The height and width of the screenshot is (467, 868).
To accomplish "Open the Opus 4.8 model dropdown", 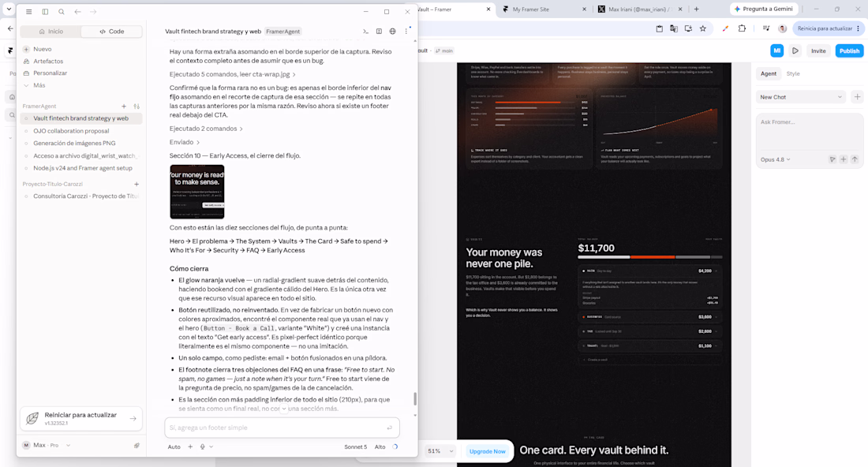I will coord(775,159).
